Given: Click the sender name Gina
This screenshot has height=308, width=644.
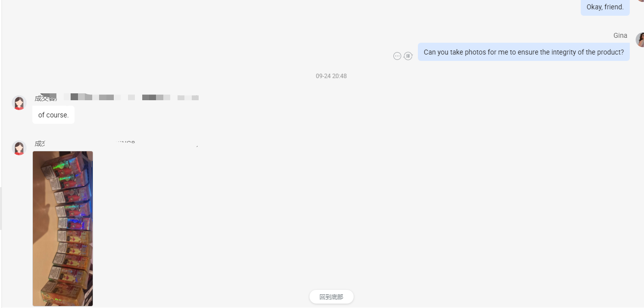Looking at the screenshot, I should click(x=620, y=35).
